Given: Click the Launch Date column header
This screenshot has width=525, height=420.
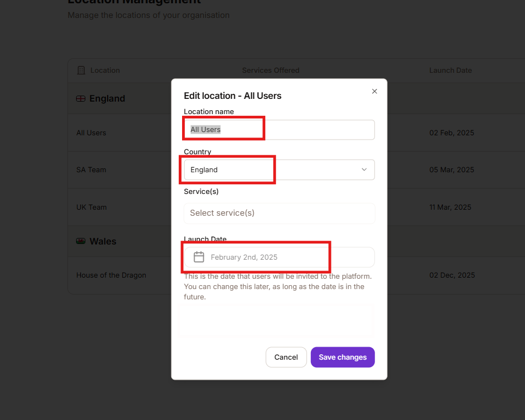Looking at the screenshot, I should coord(450,70).
